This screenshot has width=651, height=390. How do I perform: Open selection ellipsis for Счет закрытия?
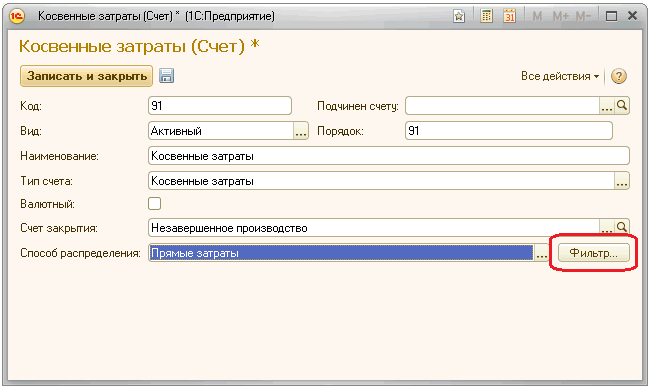click(x=607, y=228)
